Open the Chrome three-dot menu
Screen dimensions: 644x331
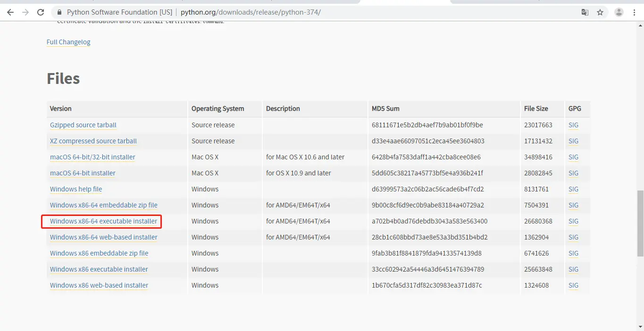(634, 12)
